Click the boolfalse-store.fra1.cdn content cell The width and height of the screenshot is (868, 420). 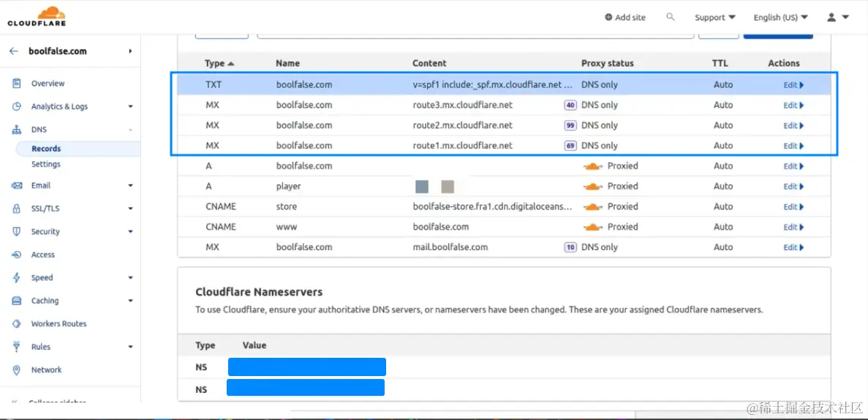coord(492,206)
